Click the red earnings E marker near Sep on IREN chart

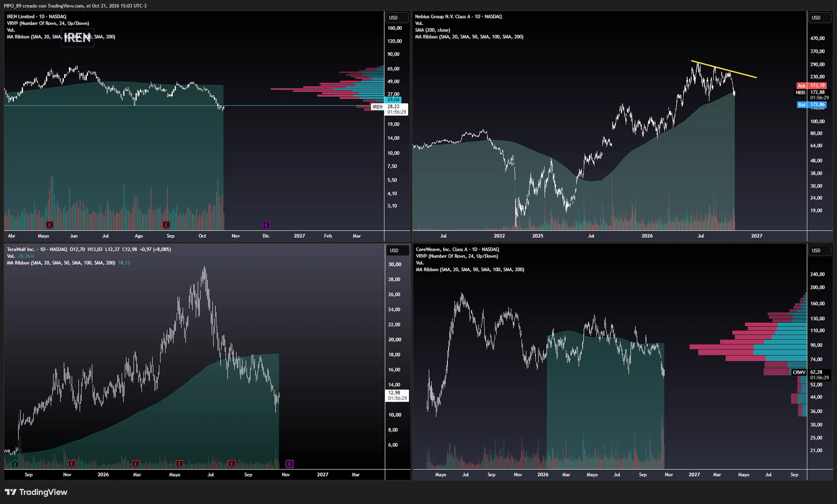166,225
